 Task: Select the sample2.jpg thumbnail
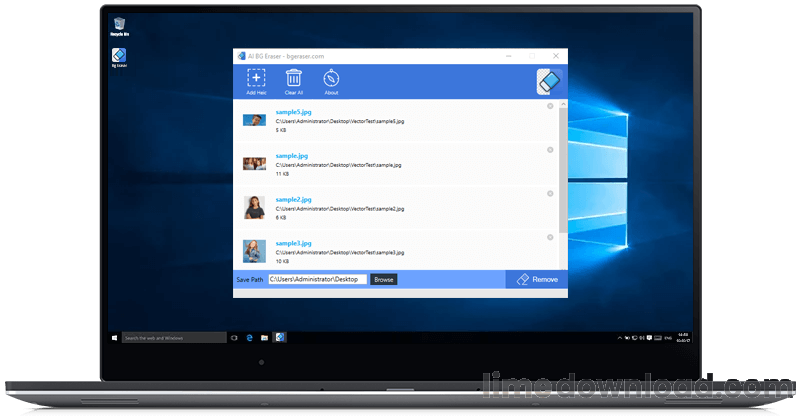pyautogui.click(x=254, y=207)
